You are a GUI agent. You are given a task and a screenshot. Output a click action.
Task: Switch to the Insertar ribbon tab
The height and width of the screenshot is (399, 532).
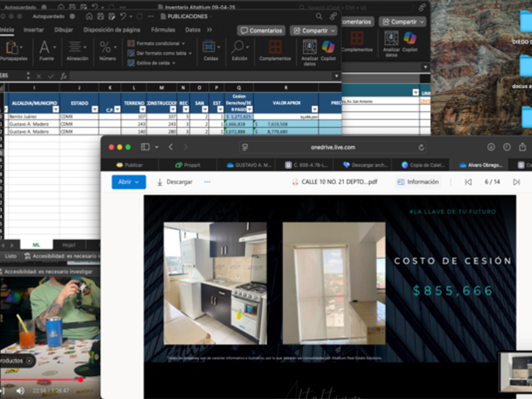(34, 30)
